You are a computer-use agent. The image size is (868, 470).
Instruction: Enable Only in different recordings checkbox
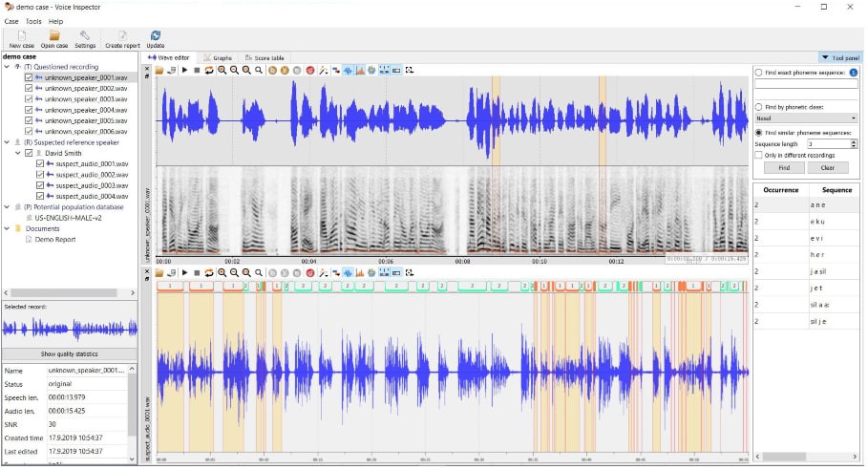(759, 155)
